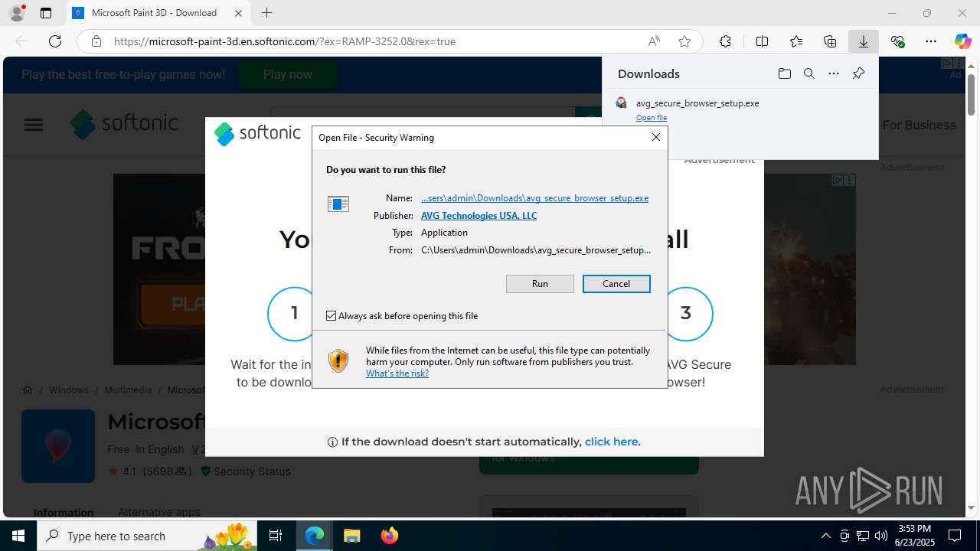Open File Explorer from taskbar
980x551 pixels.
(351, 536)
